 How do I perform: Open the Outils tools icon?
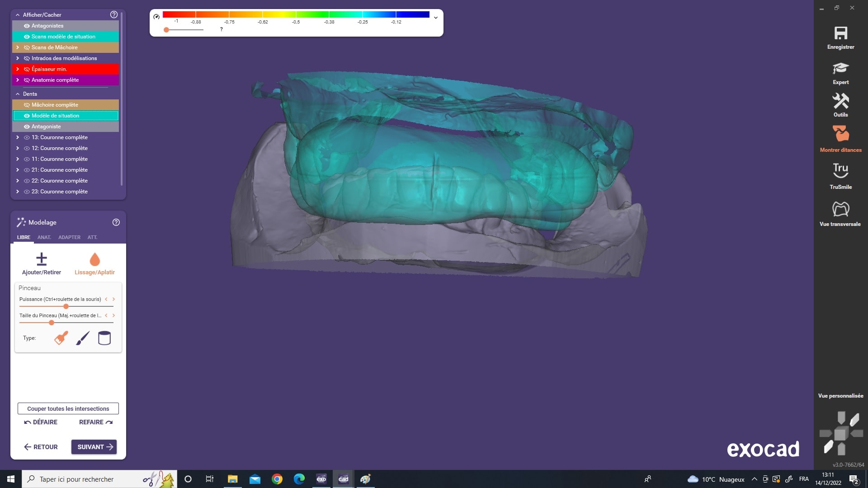pyautogui.click(x=840, y=101)
